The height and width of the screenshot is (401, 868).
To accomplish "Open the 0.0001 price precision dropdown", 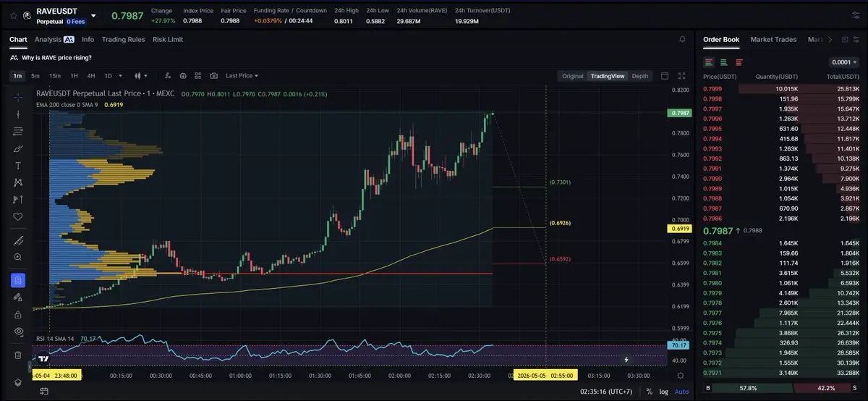I will (x=843, y=62).
